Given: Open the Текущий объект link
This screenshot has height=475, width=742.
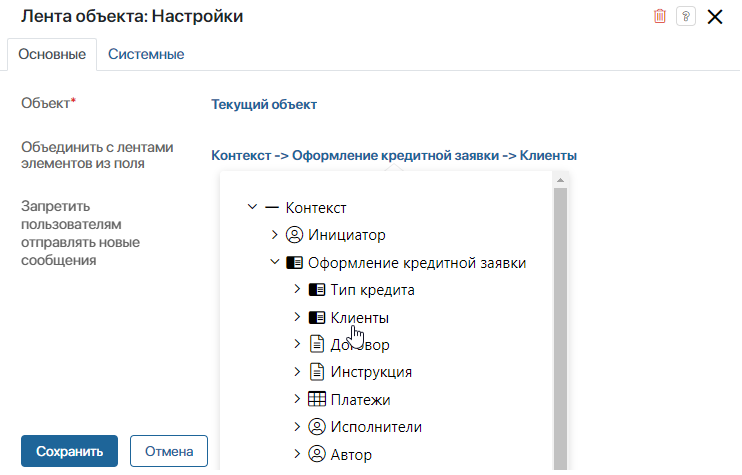Looking at the screenshot, I should 264,104.
